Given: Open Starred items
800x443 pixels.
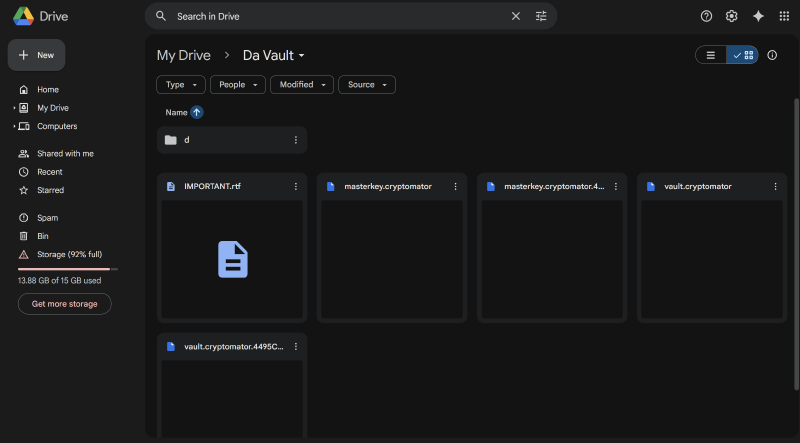Looking at the screenshot, I should point(51,190).
